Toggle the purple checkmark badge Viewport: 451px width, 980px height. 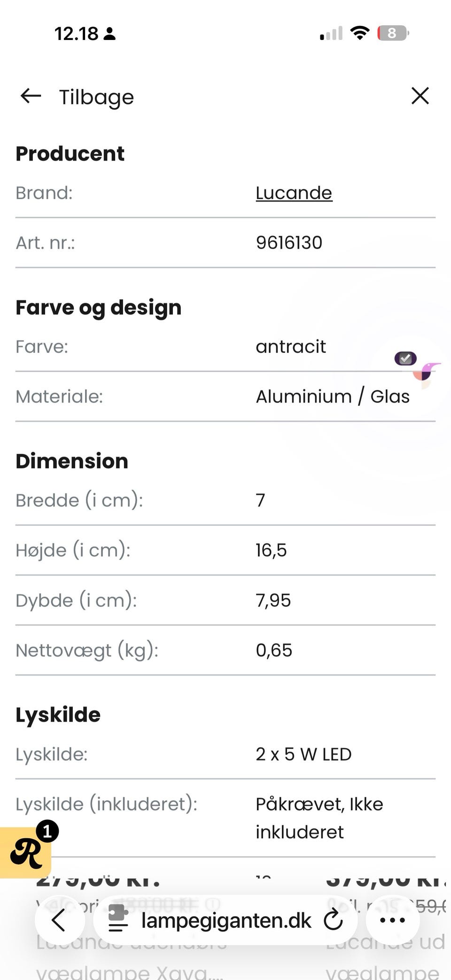click(405, 358)
